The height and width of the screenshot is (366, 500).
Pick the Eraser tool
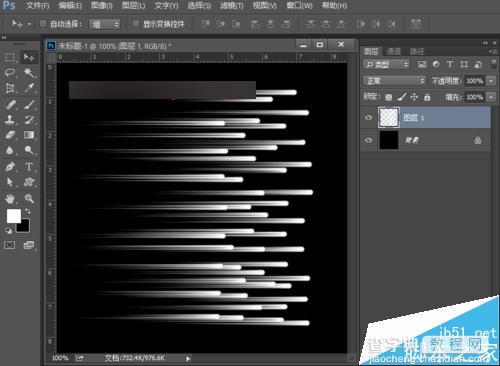click(10, 135)
